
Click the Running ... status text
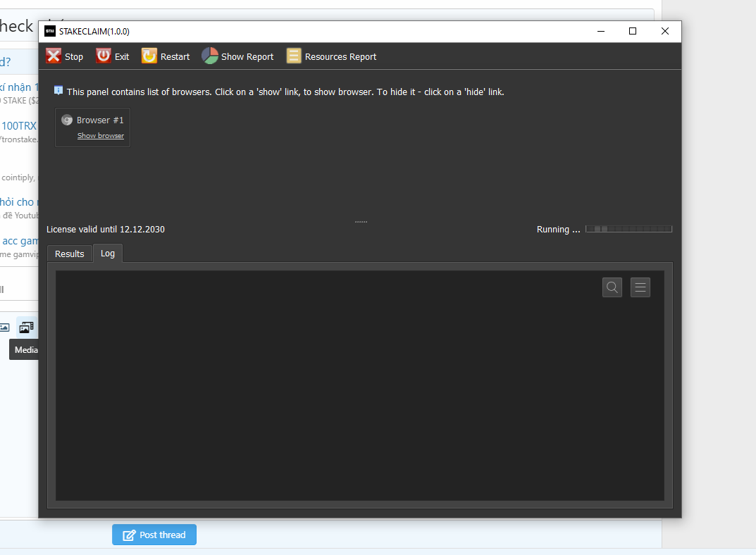558,230
